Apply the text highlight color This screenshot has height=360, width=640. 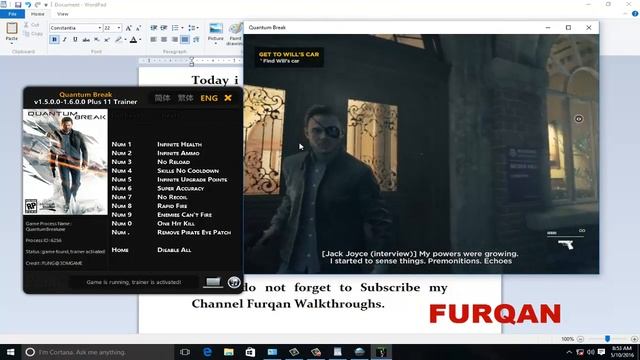tap(118, 40)
